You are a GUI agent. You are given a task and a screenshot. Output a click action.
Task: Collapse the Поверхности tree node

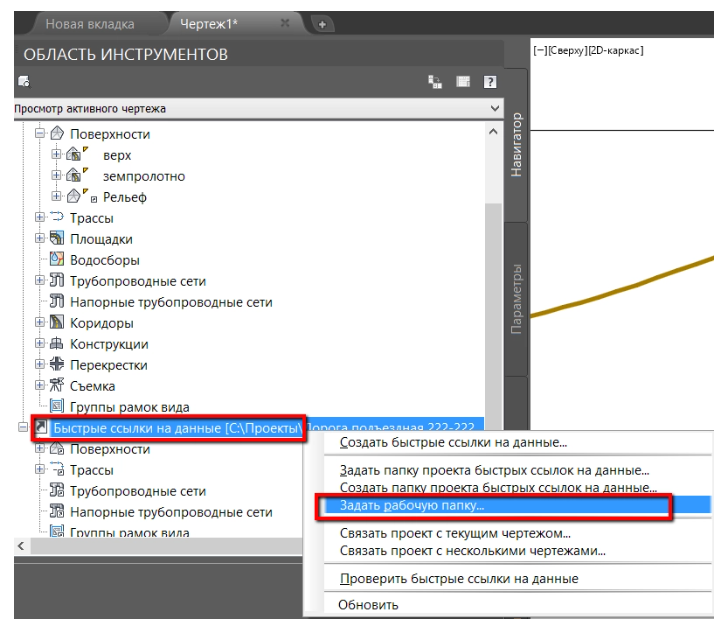[x=39, y=134]
